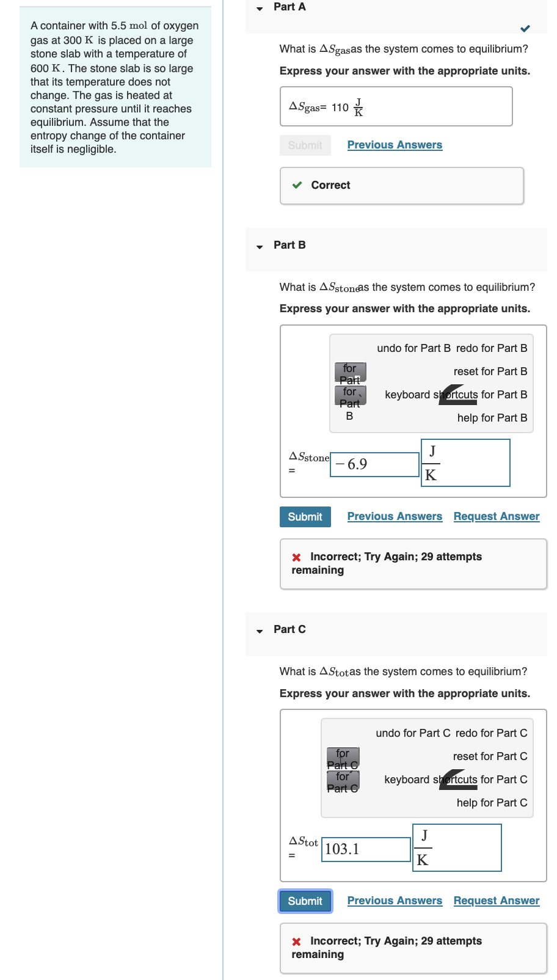
Task: Collapse the Part C section
Action: tap(259, 629)
